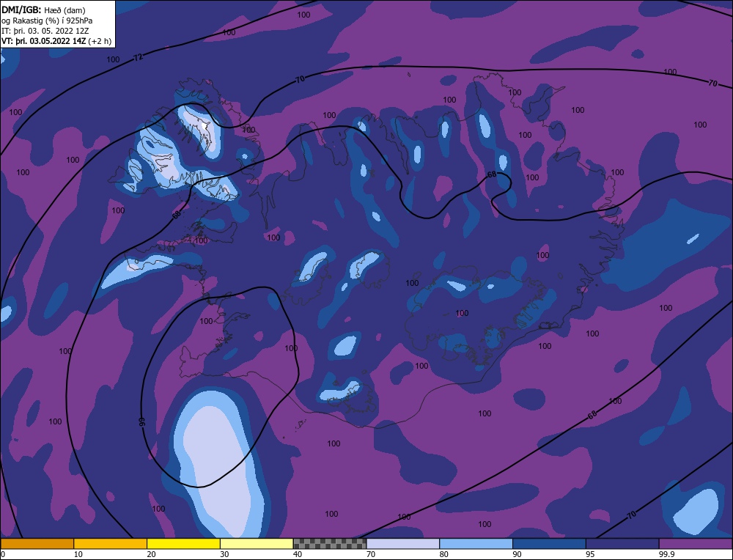Click the purple above-99.9 legend swatch
The width and height of the screenshot is (733, 560).
click(x=696, y=544)
